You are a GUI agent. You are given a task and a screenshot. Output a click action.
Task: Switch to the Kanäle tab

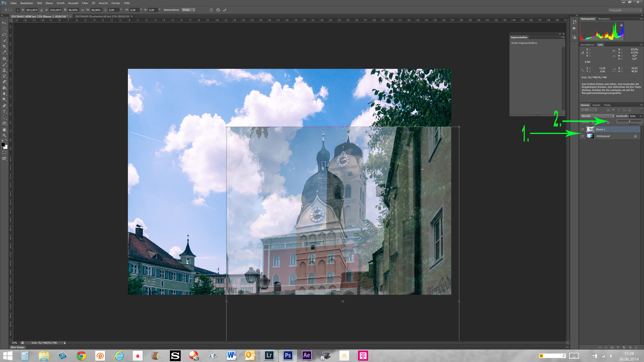(596, 105)
